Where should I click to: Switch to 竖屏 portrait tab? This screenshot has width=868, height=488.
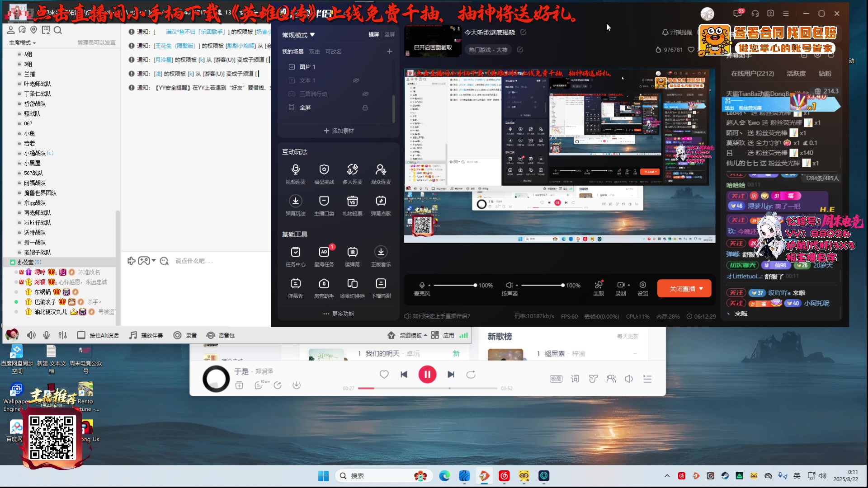(389, 35)
